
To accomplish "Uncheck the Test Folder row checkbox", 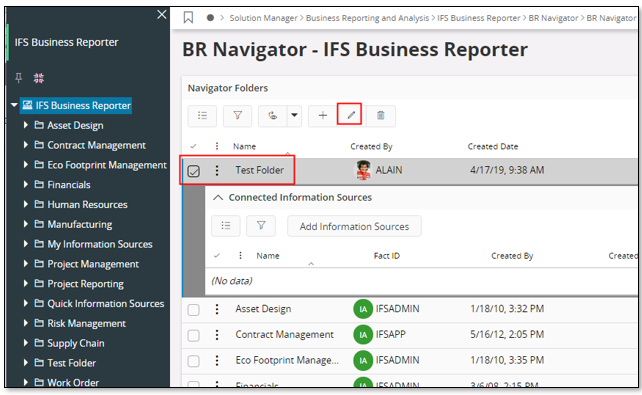I will (194, 171).
